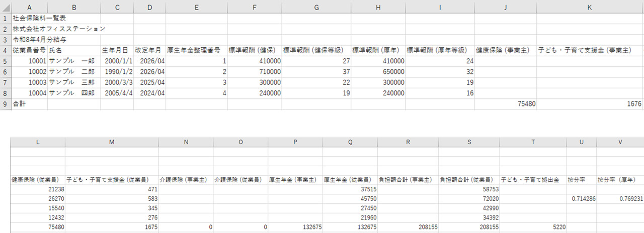Select the total cell 1676
The height and width of the screenshot is (233, 644).
click(x=590, y=104)
